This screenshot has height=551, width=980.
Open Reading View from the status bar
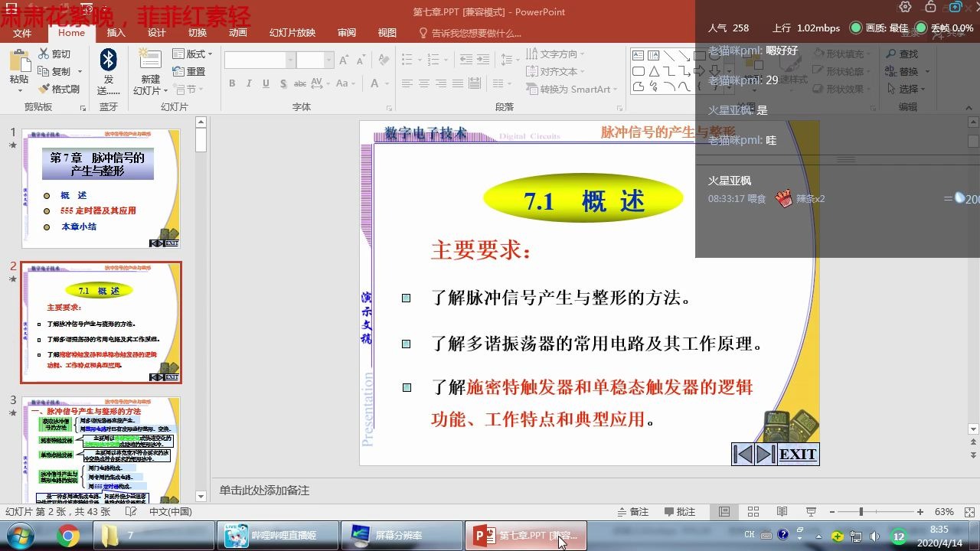[782, 511]
